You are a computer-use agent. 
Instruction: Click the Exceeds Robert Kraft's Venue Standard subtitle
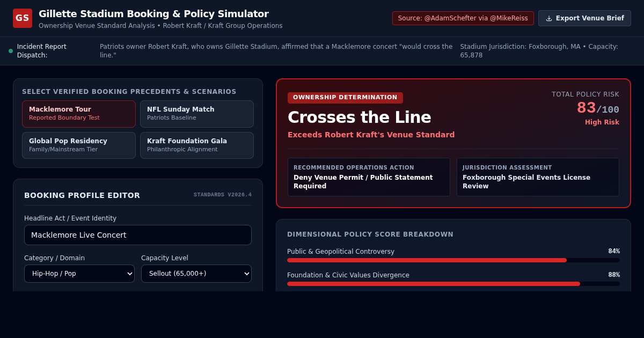tap(371, 135)
